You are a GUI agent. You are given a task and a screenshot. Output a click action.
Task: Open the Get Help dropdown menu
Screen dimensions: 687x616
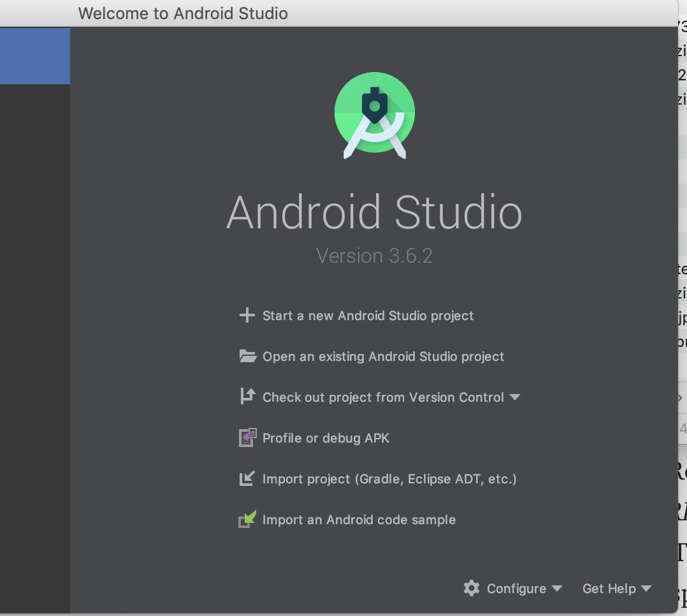point(609,589)
